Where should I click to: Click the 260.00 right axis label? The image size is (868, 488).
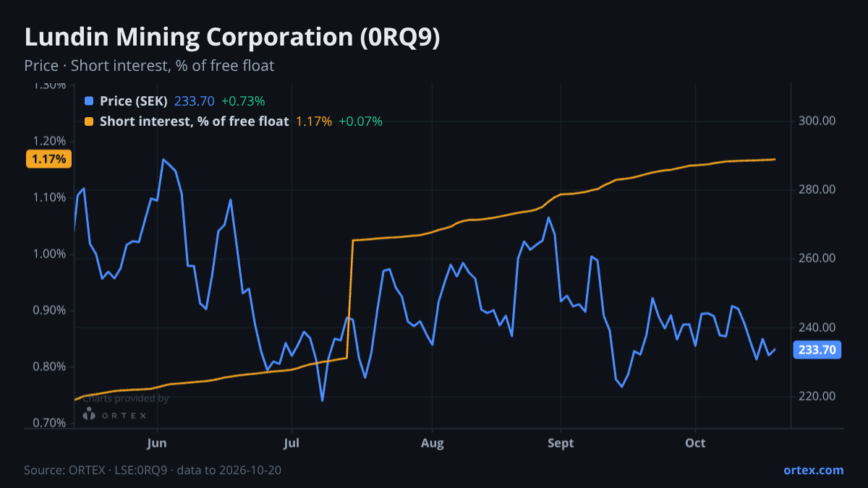[817, 258]
